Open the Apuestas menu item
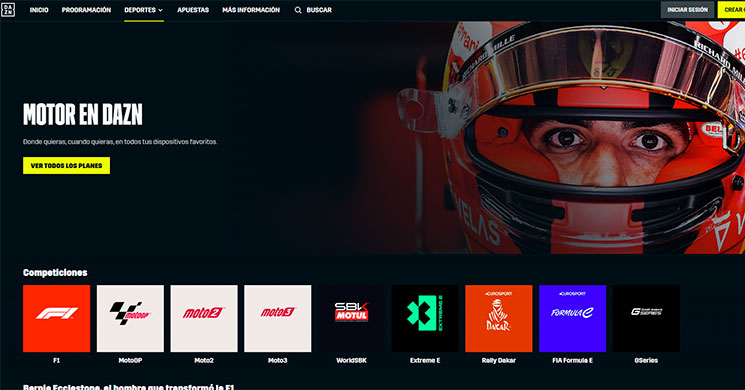This screenshot has height=390, width=745. pyautogui.click(x=193, y=10)
